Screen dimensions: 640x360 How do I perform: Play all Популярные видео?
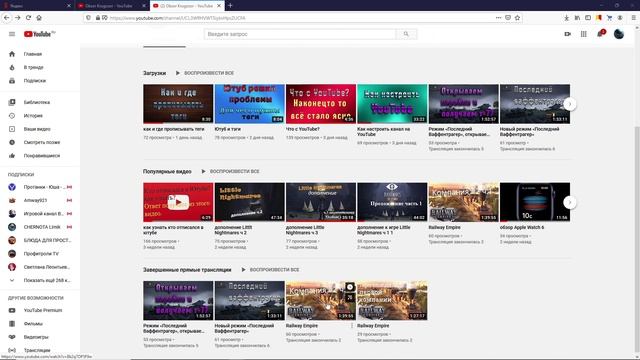[230, 171]
